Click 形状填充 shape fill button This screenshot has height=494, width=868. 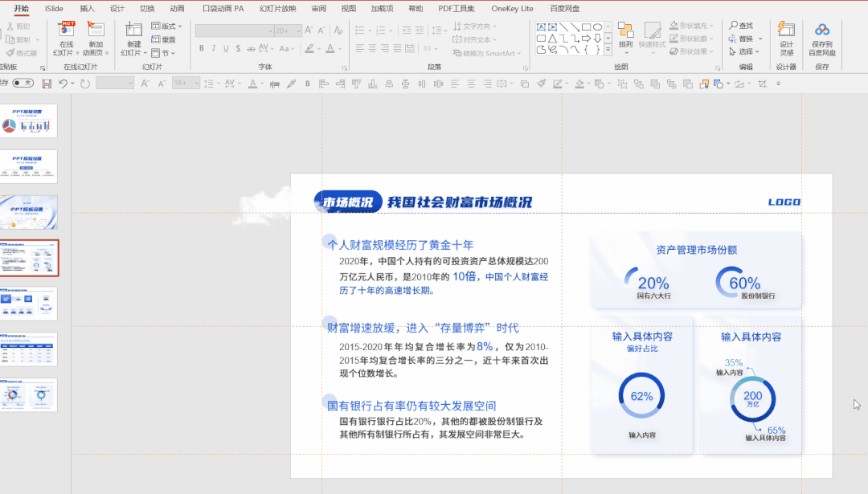(691, 26)
